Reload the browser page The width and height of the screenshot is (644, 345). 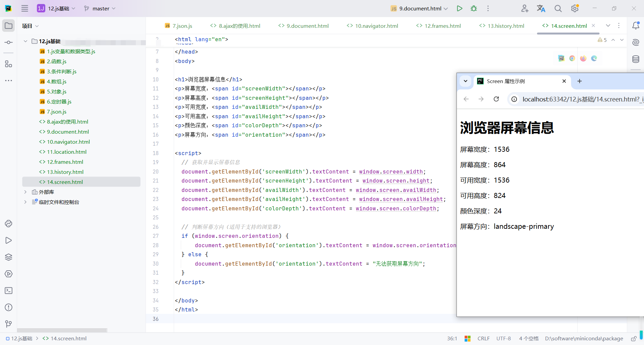click(496, 99)
